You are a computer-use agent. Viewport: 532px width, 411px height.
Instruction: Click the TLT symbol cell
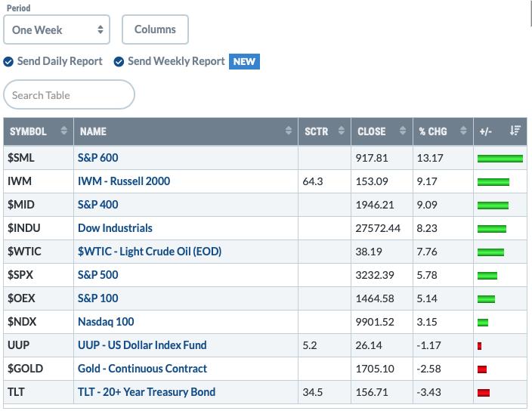(39, 392)
